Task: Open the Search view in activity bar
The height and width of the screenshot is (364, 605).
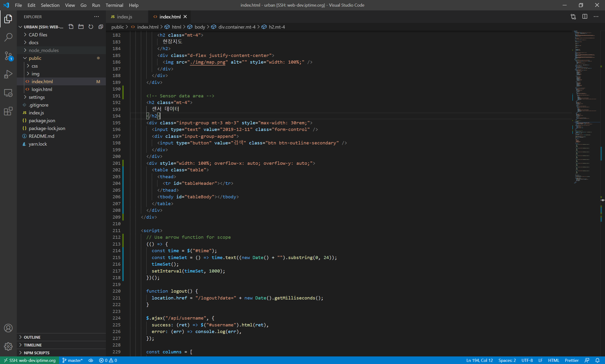Action: click(8, 37)
